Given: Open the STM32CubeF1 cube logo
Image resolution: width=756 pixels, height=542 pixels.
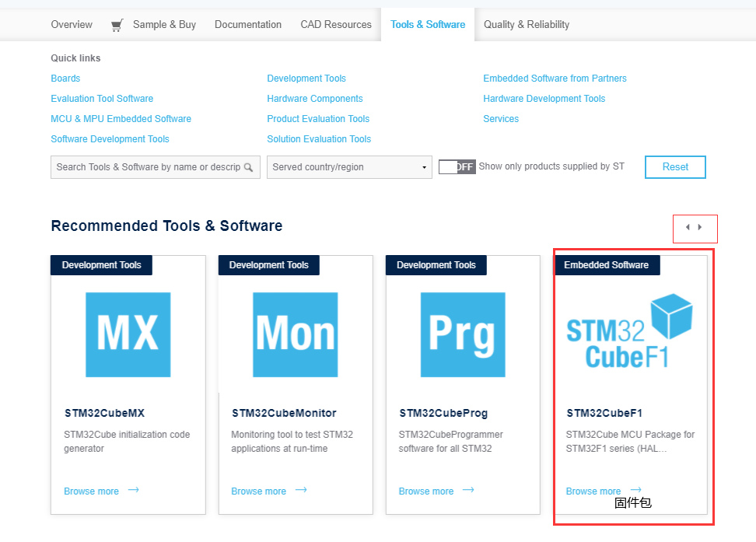Looking at the screenshot, I should [630, 331].
